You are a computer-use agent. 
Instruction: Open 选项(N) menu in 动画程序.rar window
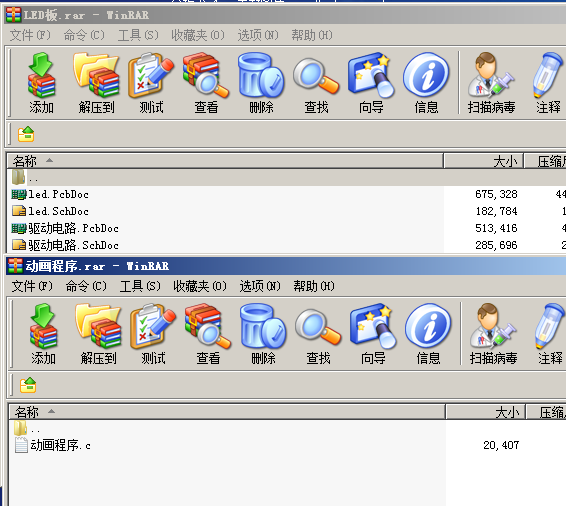[260, 286]
